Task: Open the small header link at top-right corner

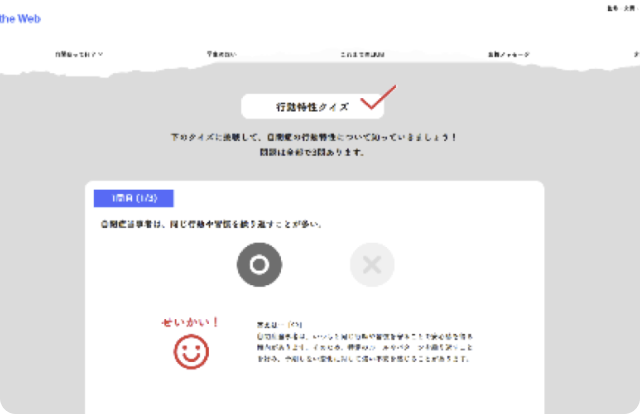Action: tap(623, 8)
